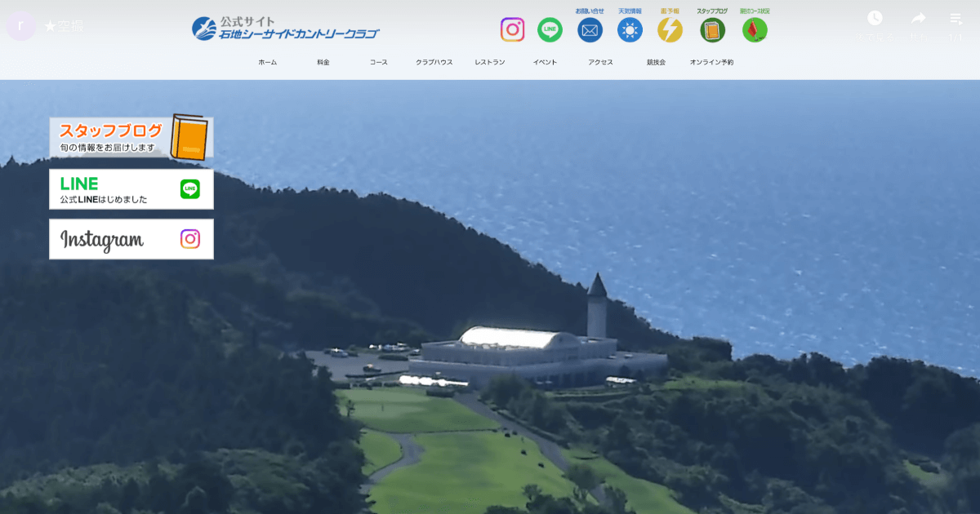980x514 pixels.
Task: Click the 共有 share arrow icon
Action: coord(918,18)
